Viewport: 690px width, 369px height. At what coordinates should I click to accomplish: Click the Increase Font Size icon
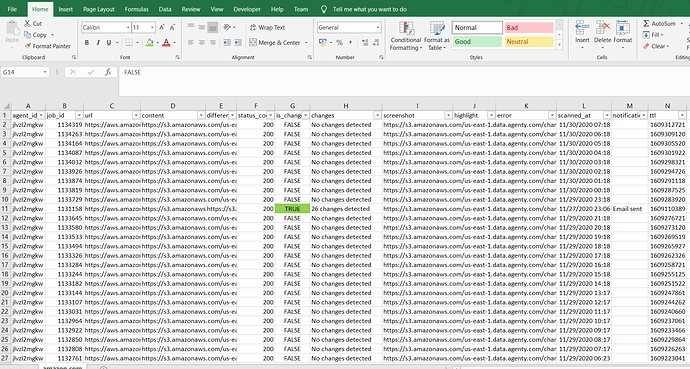click(x=161, y=27)
